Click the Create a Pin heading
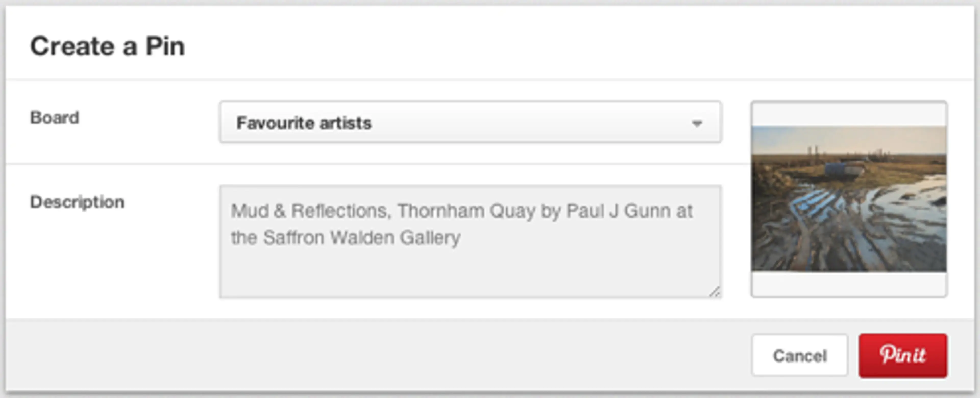 [x=107, y=46]
